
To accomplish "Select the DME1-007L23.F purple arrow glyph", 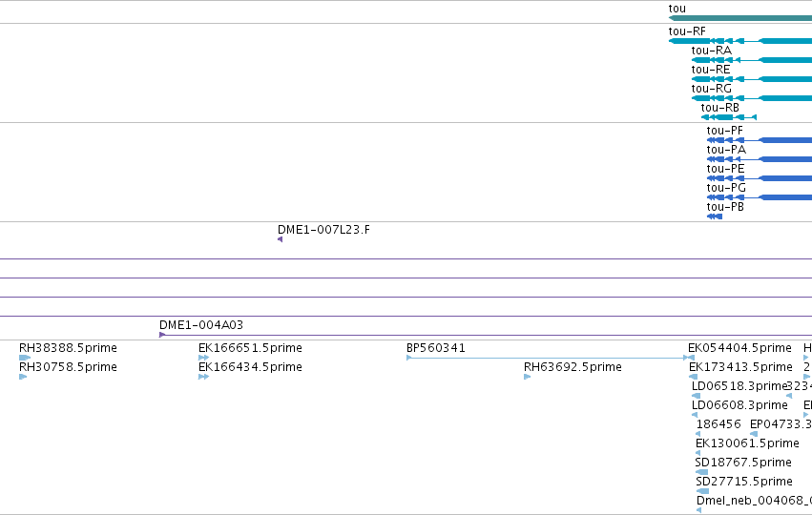I will pos(281,239).
